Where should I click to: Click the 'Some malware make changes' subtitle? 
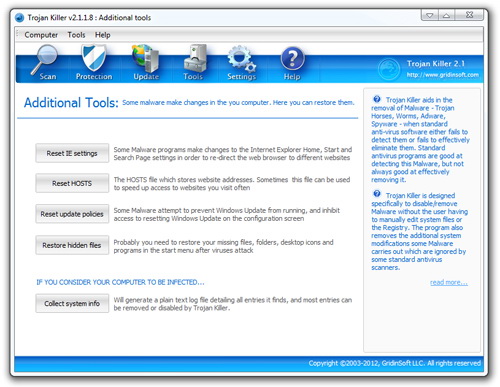point(238,102)
